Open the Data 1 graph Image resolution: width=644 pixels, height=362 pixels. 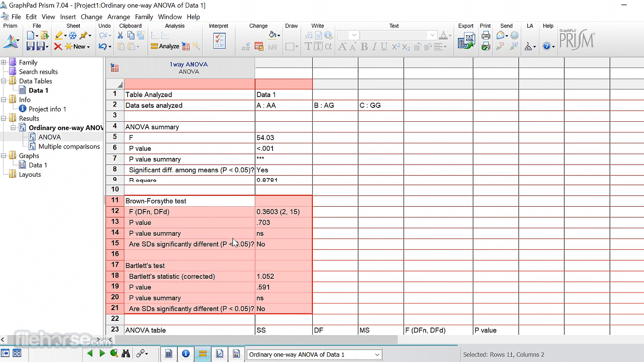38,165
